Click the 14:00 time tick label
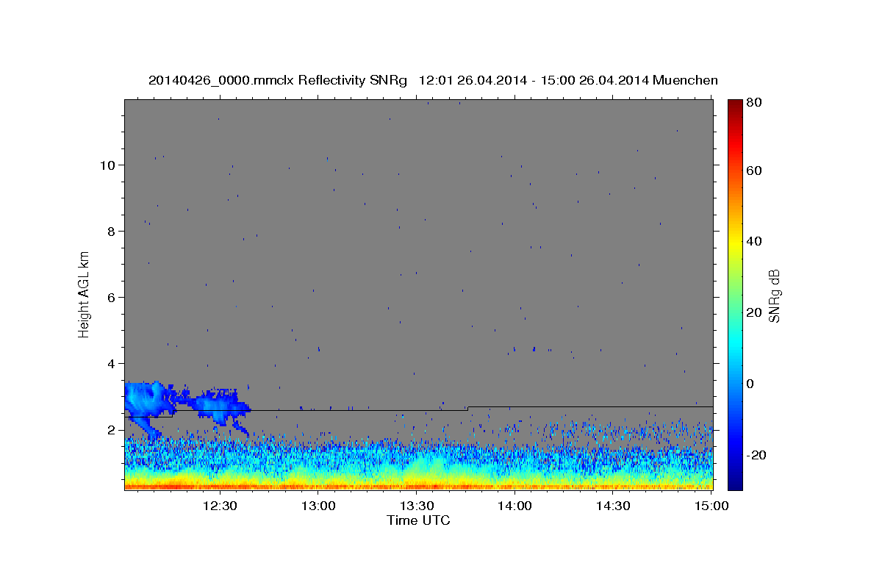This screenshot has height=588, width=882. click(515, 506)
